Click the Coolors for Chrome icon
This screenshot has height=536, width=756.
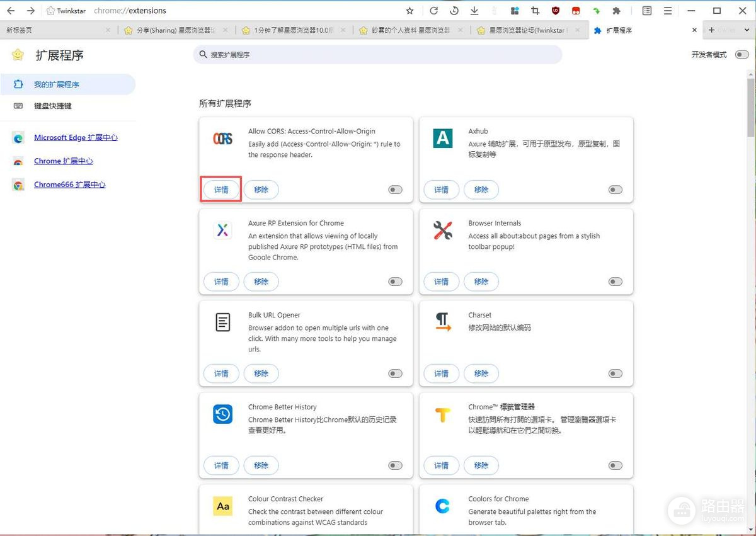(x=443, y=506)
